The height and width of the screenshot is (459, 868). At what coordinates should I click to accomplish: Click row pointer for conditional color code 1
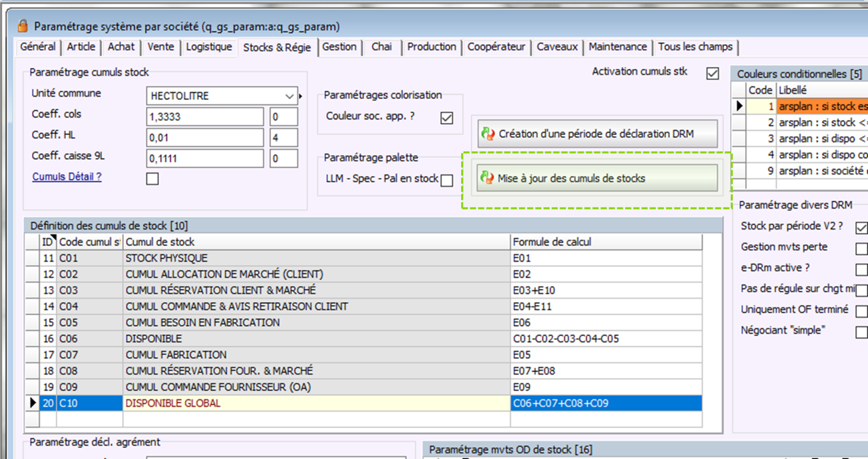click(x=740, y=106)
